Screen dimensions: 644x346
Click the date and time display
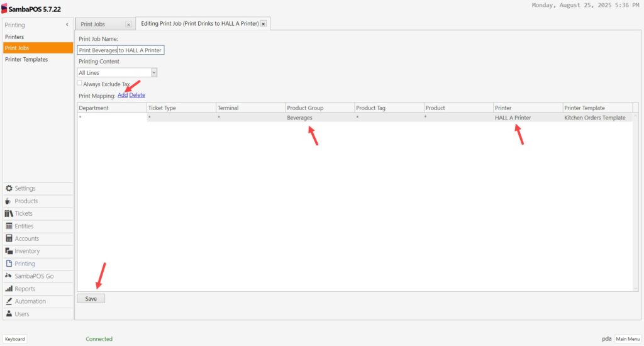(586, 5)
